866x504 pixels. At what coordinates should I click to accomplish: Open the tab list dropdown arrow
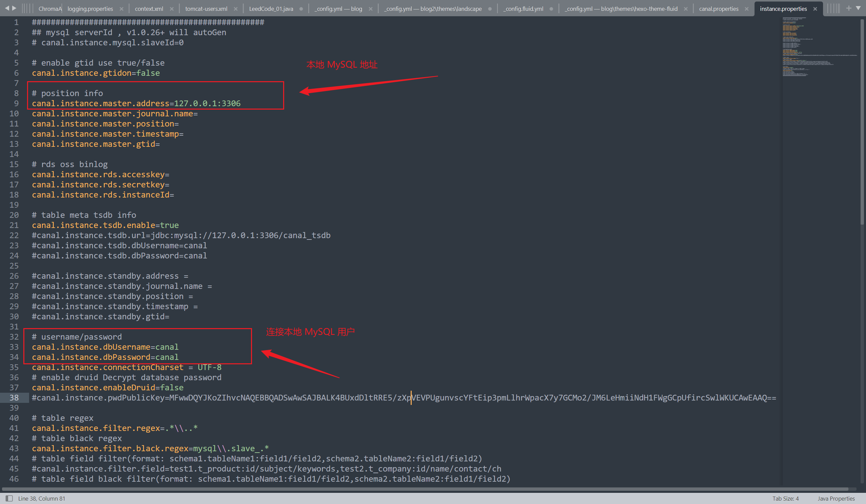point(858,8)
